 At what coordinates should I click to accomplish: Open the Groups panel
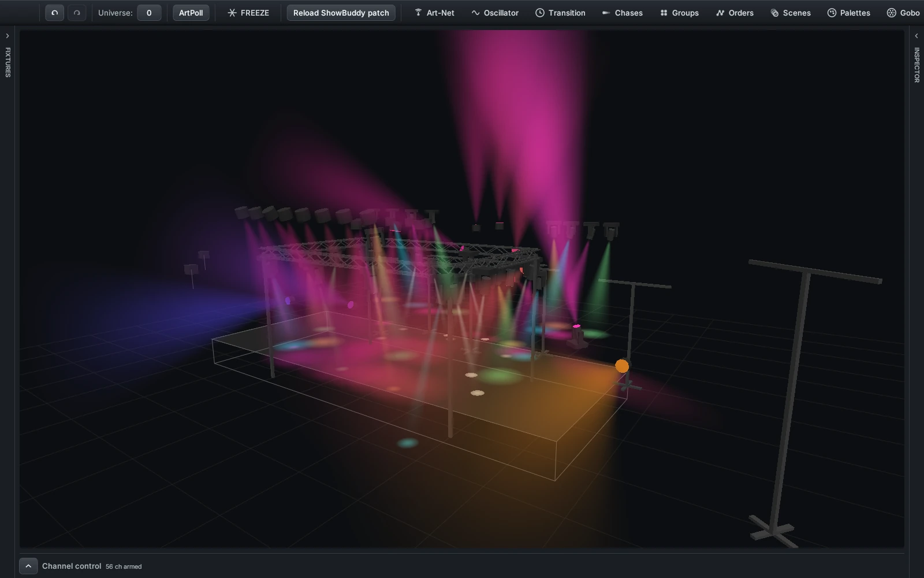[679, 13]
